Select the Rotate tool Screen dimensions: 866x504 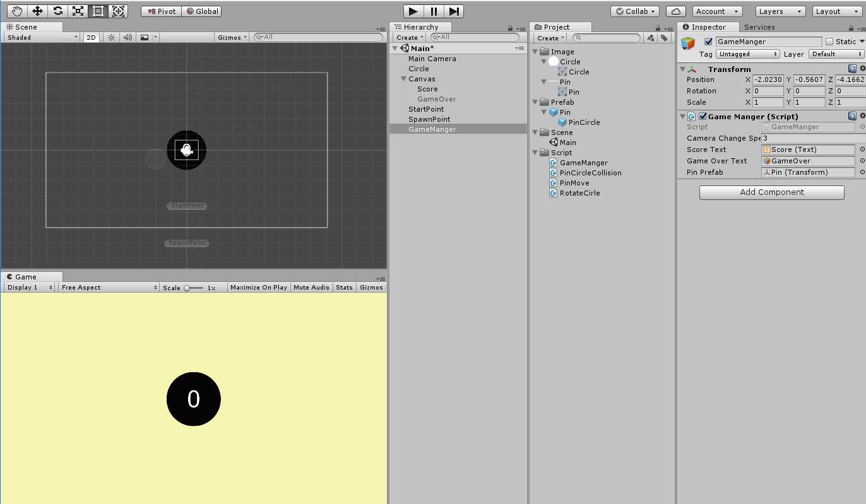(57, 11)
